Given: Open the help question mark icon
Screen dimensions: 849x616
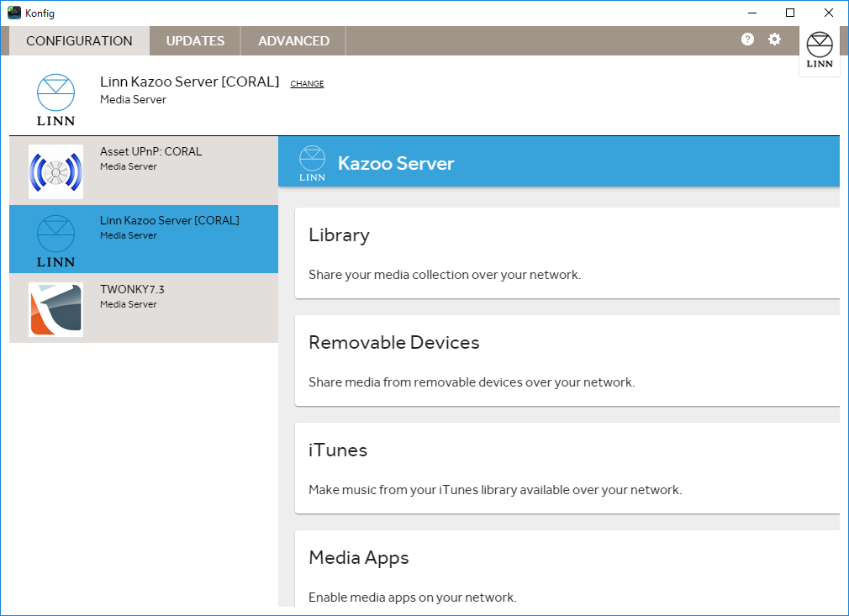Looking at the screenshot, I should (x=747, y=39).
